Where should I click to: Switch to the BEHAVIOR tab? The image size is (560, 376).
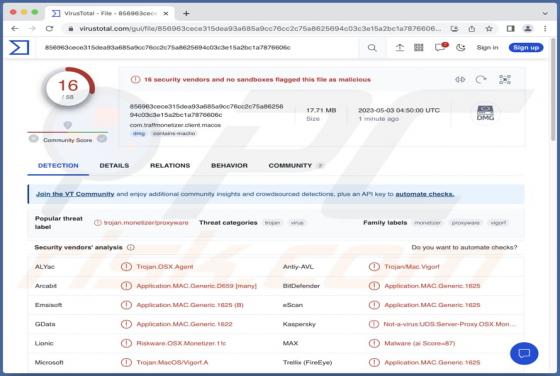pos(229,166)
